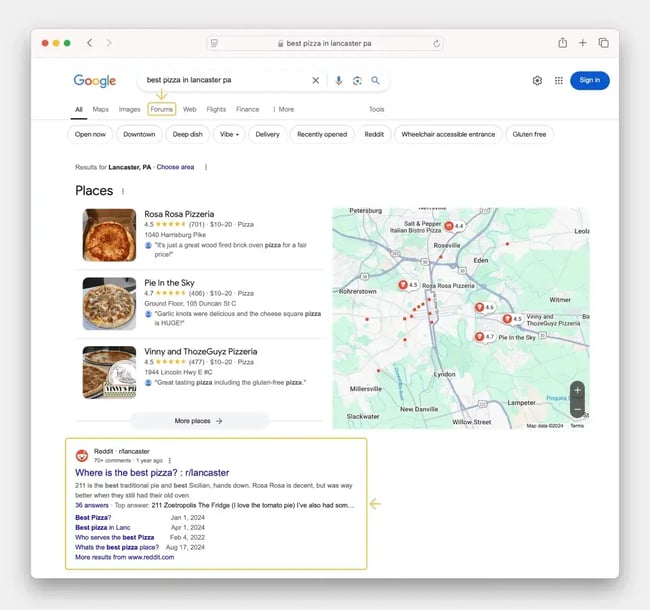
Task: Open the Safari share icon
Action: coord(563,42)
